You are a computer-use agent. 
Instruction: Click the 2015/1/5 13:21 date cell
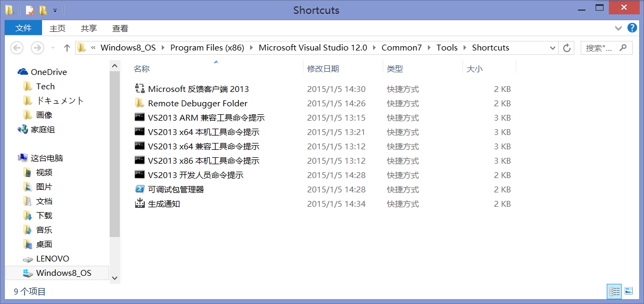(336, 132)
